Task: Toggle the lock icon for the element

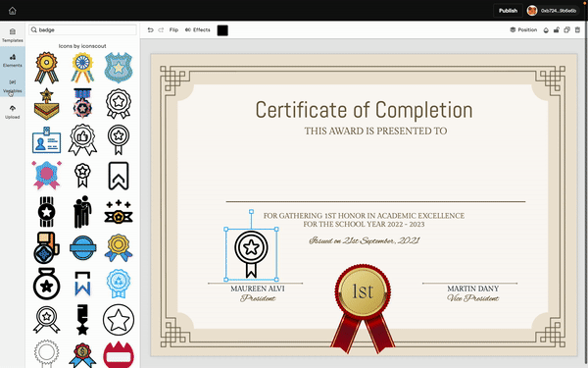Action: pyautogui.click(x=557, y=30)
